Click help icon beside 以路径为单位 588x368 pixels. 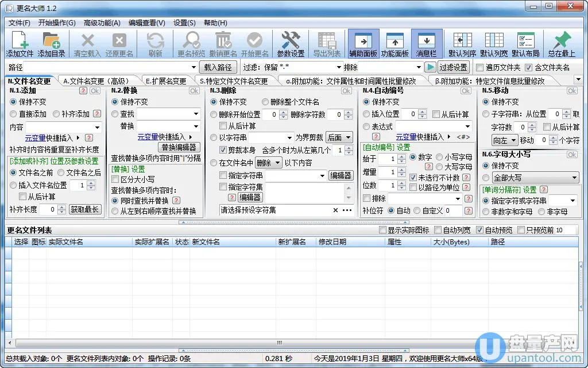(x=466, y=187)
